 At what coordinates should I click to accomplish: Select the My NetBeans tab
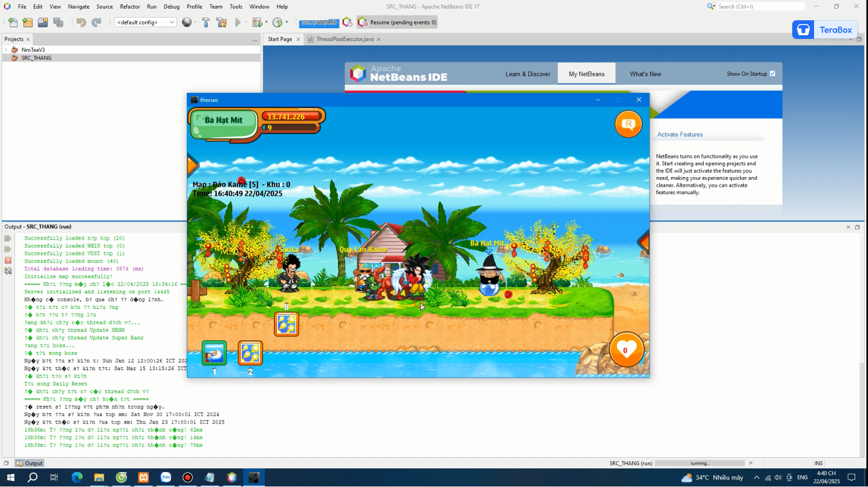[587, 74]
